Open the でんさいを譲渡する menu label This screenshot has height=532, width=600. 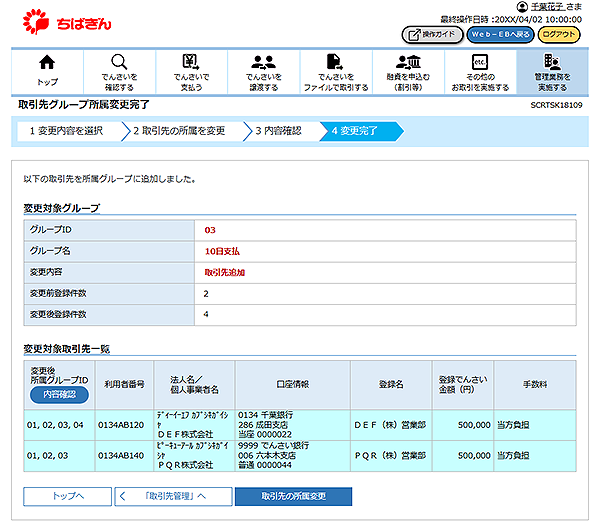tap(263, 82)
